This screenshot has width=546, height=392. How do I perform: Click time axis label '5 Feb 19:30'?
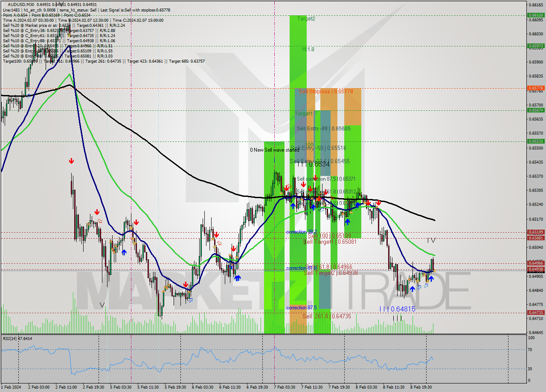pos(175,387)
